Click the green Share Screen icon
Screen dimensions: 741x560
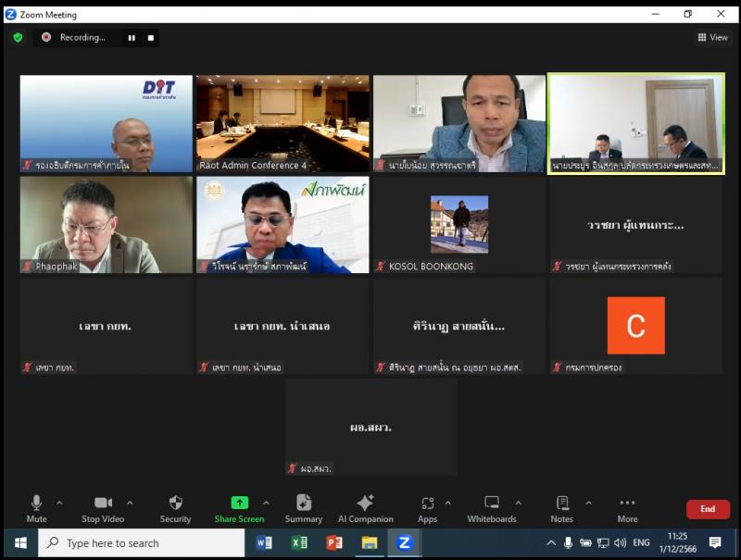[x=239, y=504]
